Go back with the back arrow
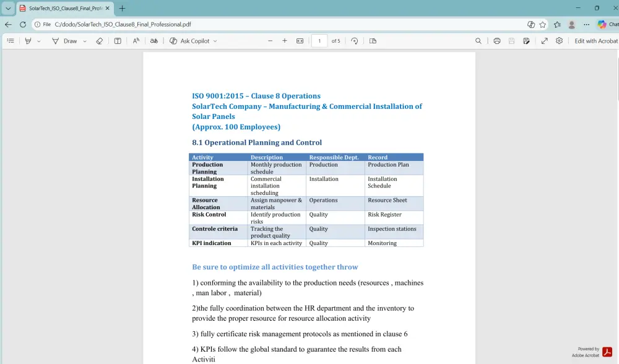The image size is (619, 364). [x=8, y=25]
